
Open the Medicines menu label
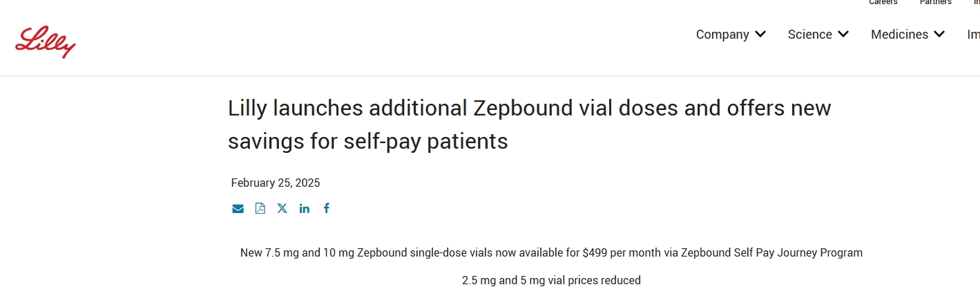(899, 35)
